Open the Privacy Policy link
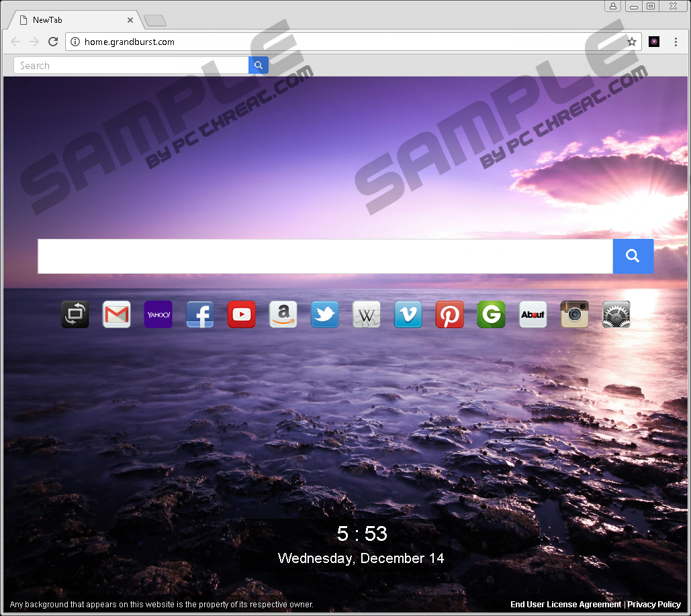 pyautogui.click(x=654, y=605)
